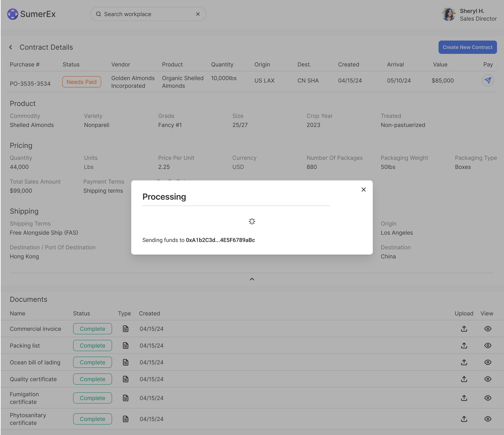Upload the Commercial invoice document

pos(464,329)
